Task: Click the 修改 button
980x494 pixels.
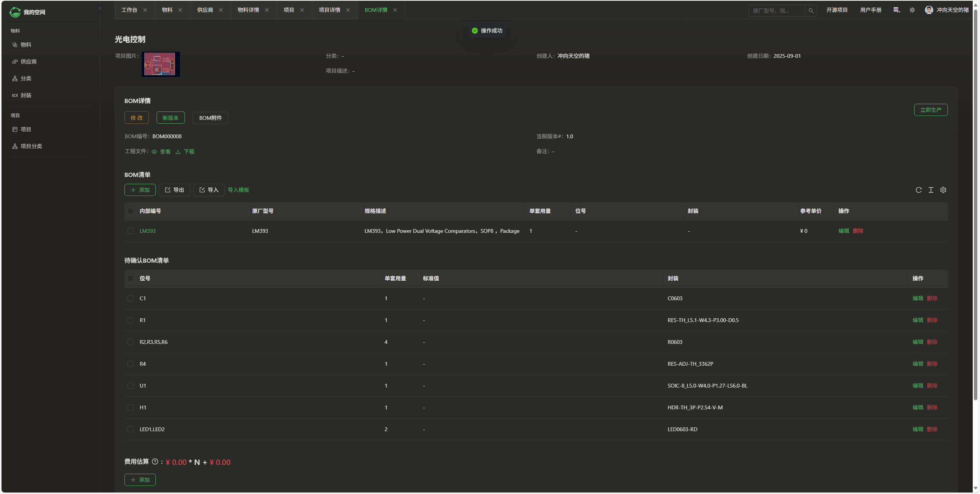Action: [x=137, y=118]
